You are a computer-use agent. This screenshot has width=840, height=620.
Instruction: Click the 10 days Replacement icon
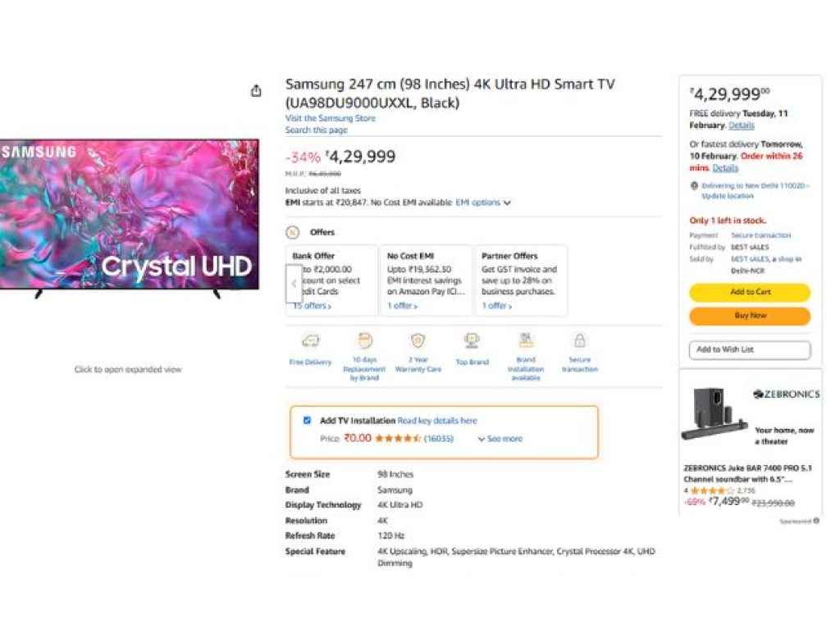[365, 340]
